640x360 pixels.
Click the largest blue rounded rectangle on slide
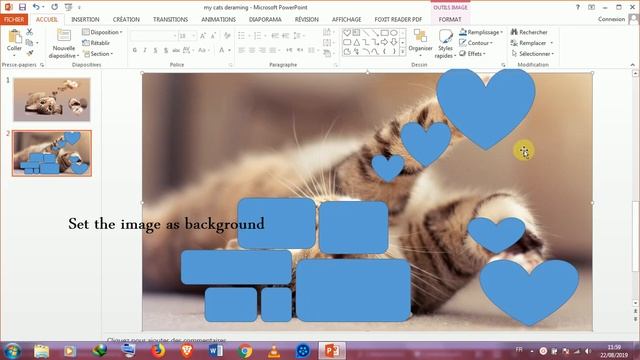click(x=353, y=290)
